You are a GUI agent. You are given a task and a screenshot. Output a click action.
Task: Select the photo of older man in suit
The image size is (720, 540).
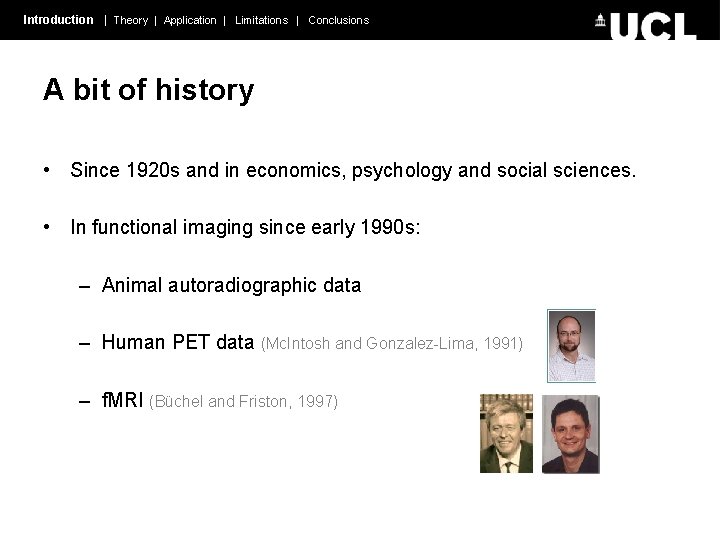(506, 433)
